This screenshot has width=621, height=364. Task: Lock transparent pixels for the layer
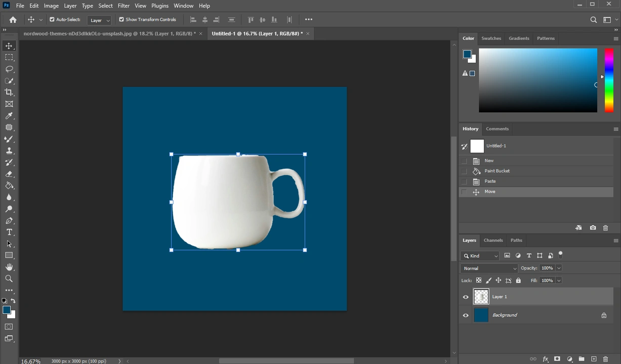pos(479,281)
